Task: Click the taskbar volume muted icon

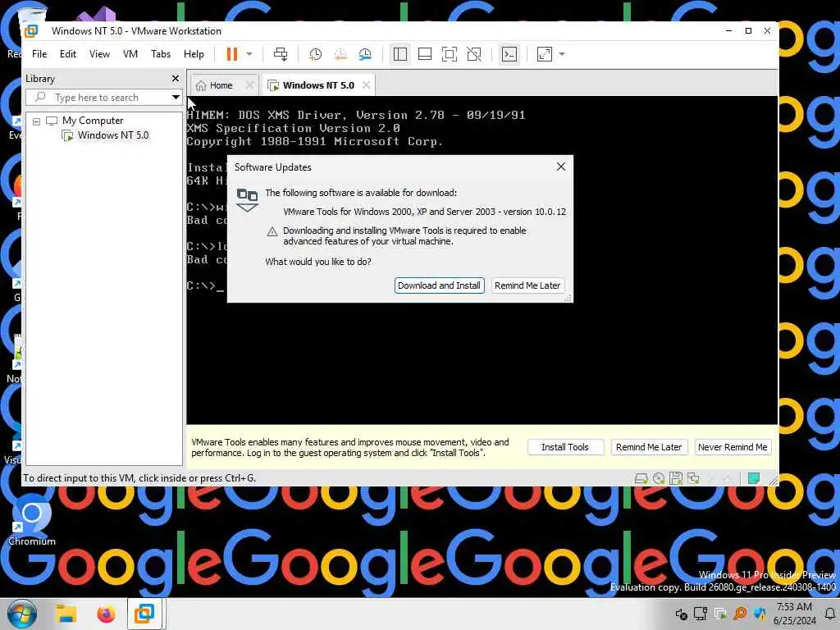Action: click(x=681, y=614)
